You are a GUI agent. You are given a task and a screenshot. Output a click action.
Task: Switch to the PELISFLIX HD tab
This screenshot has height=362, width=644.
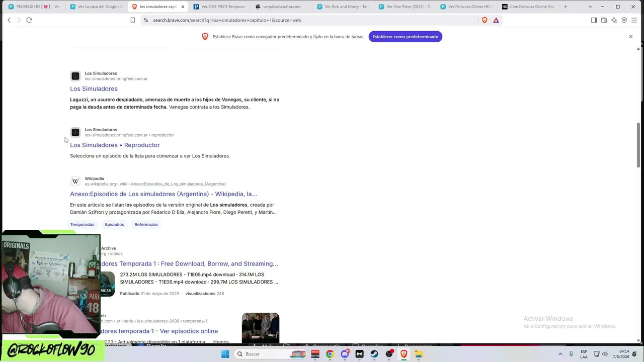tap(35, 7)
